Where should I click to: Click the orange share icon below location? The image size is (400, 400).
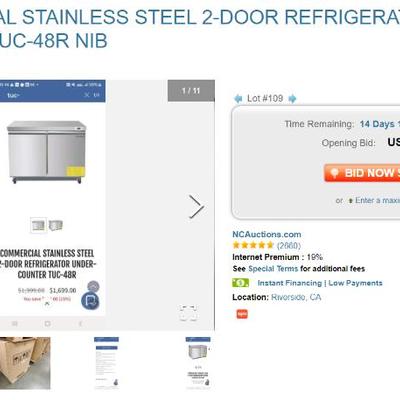pyautogui.click(x=242, y=314)
